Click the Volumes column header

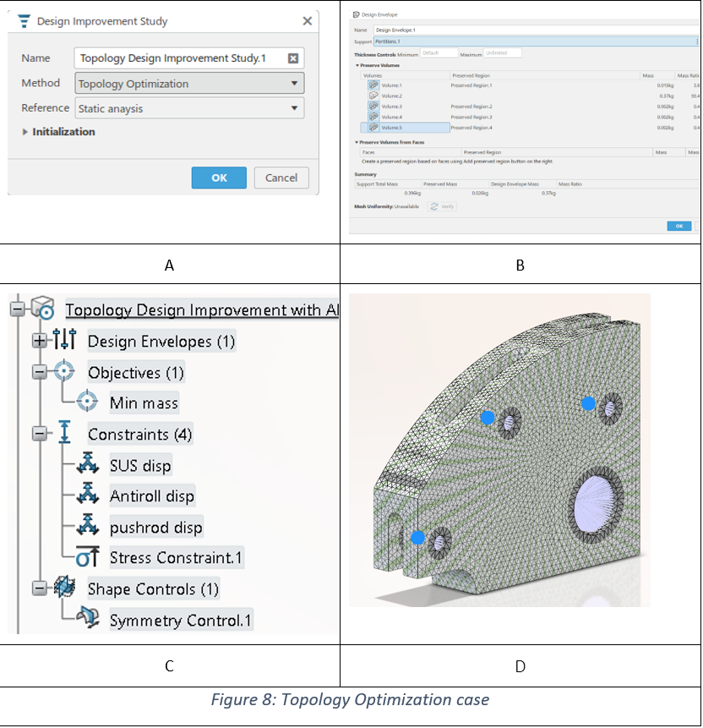pos(405,76)
